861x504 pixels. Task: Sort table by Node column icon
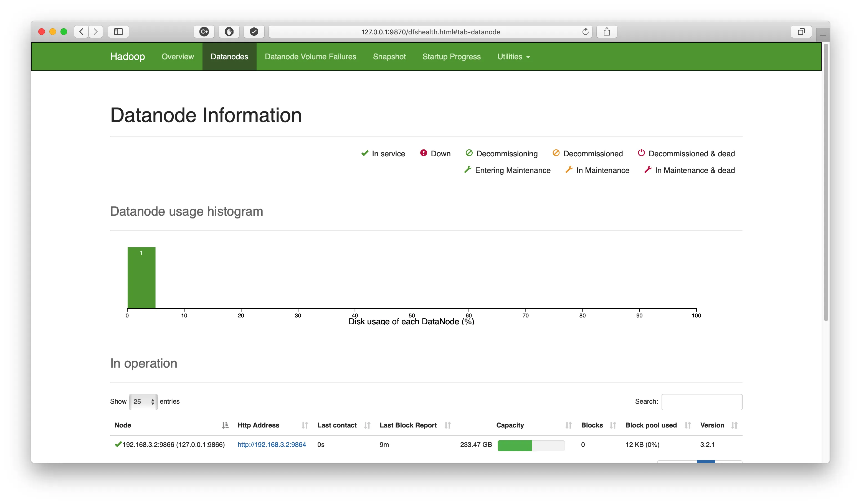coord(225,425)
